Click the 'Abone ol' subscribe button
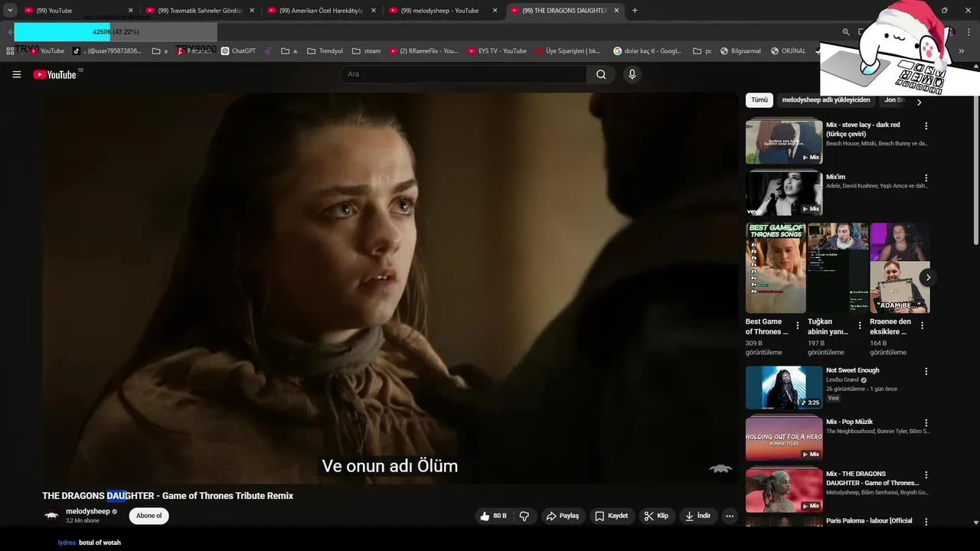This screenshot has width=980, height=551. [149, 516]
